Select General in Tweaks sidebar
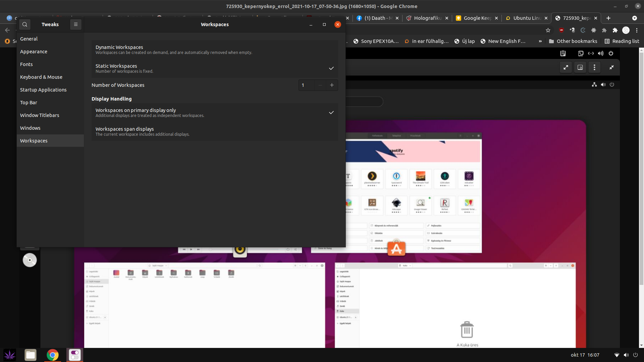The width and height of the screenshot is (644, 362). (x=50, y=39)
